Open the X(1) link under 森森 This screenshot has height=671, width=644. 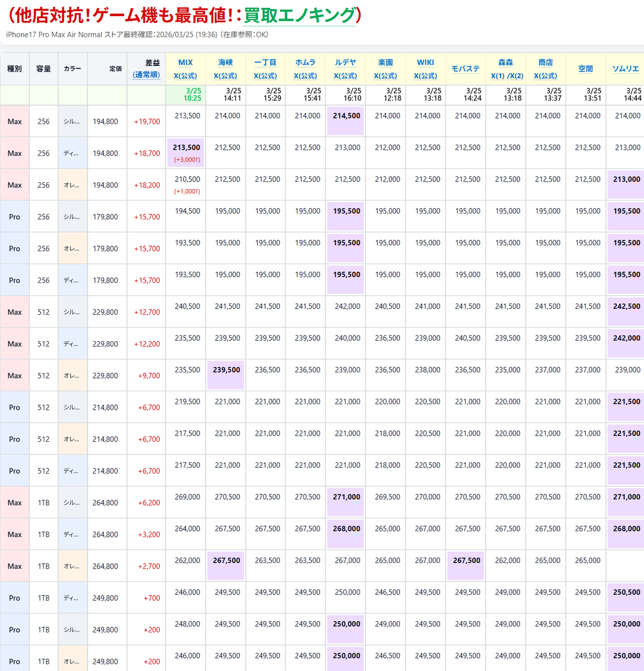(498, 76)
